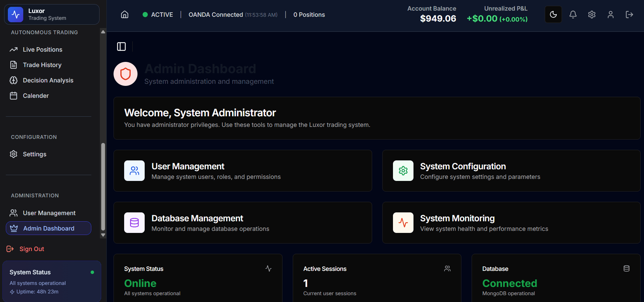Click the 0 Positions label
This screenshot has height=302, width=644.
click(309, 15)
